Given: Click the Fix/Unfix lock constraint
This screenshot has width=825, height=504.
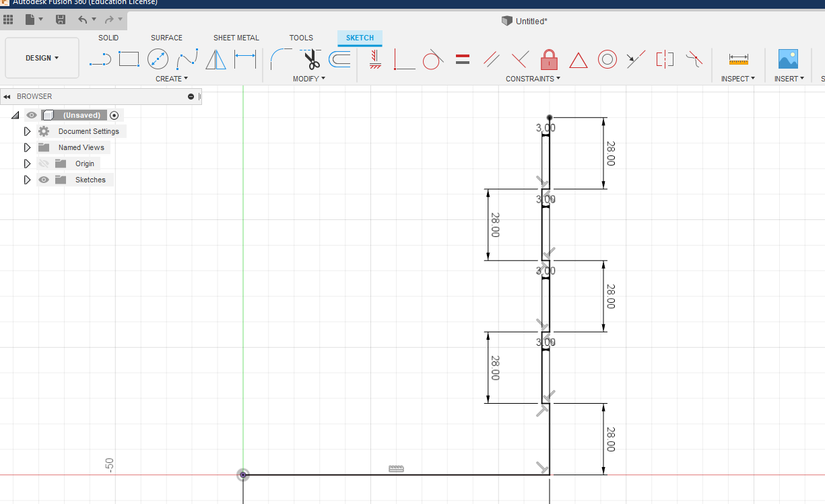Looking at the screenshot, I should tap(550, 59).
